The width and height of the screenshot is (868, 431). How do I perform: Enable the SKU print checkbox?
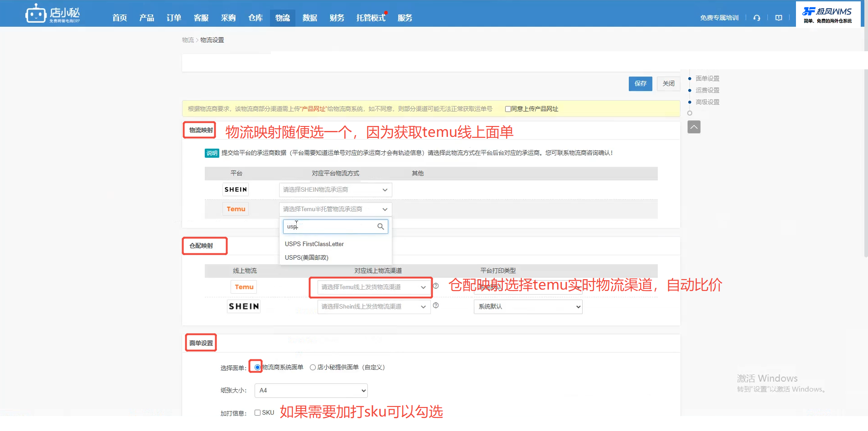click(257, 412)
